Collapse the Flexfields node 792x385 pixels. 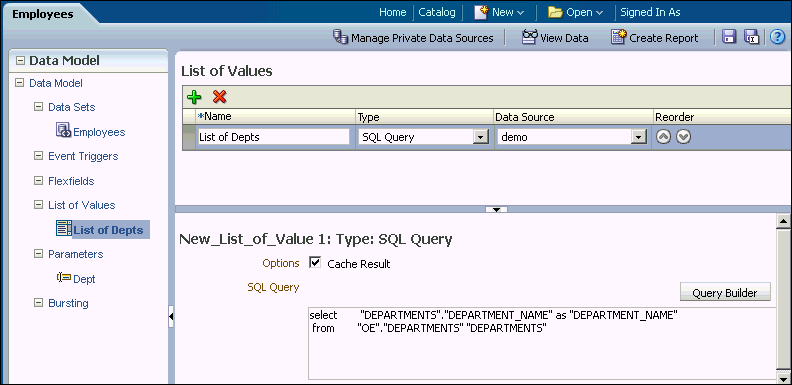38,180
